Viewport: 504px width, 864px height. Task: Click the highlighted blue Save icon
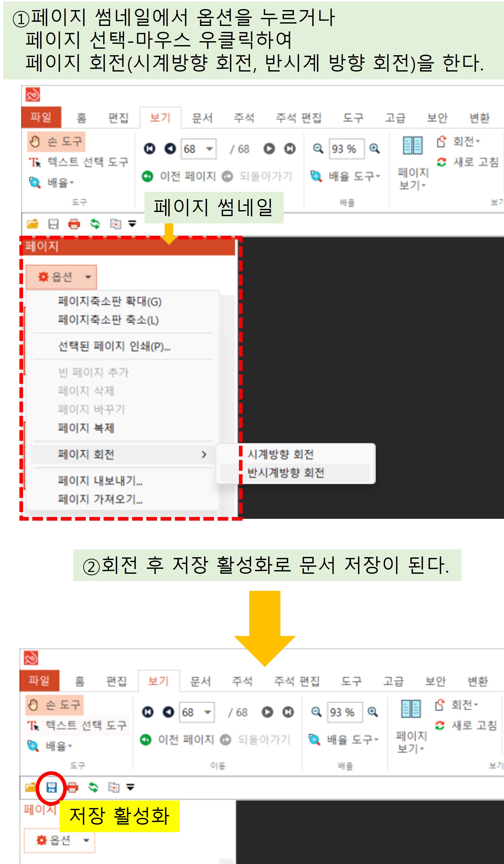51,787
